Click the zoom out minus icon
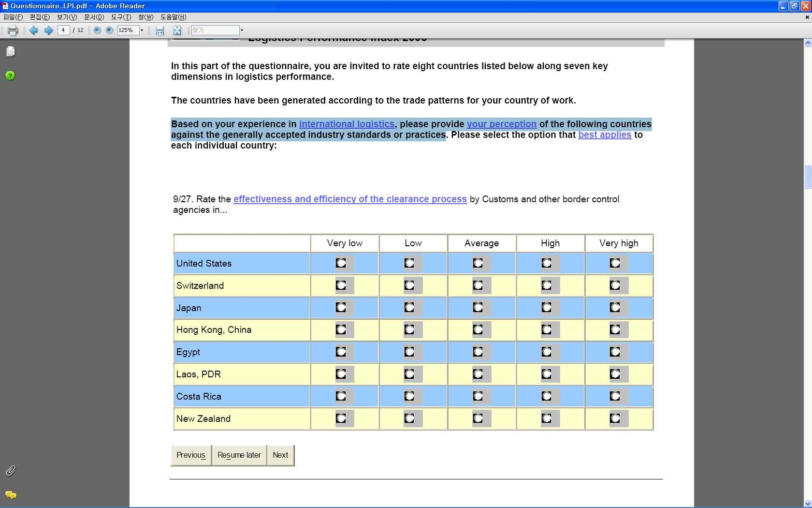The height and width of the screenshot is (508, 812). point(97,30)
